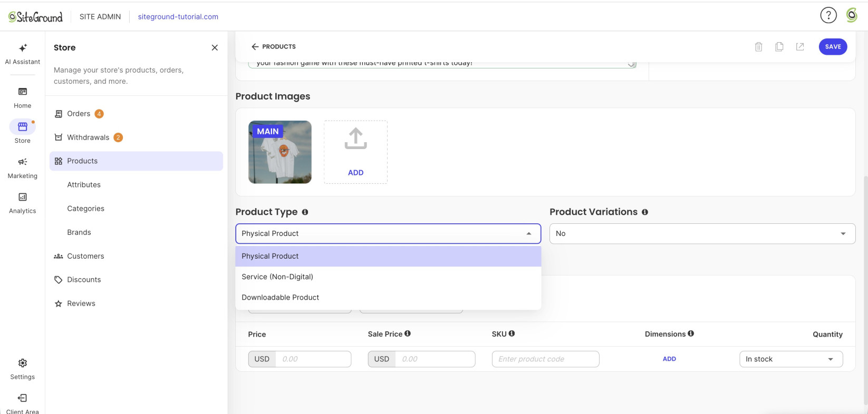Click the Quantity column header
868x414 pixels.
(x=827, y=334)
